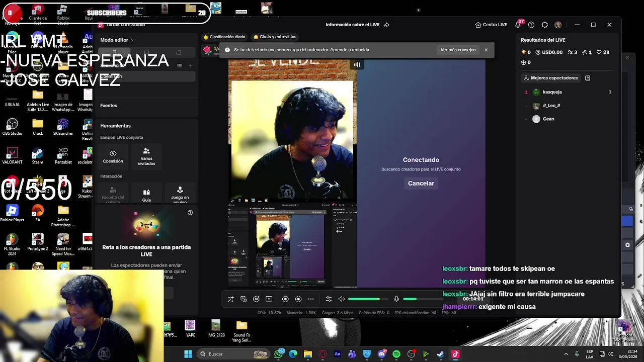The height and width of the screenshot is (362, 644).
Task: Click the taskbar Buscar search field
Action: [234, 354]
